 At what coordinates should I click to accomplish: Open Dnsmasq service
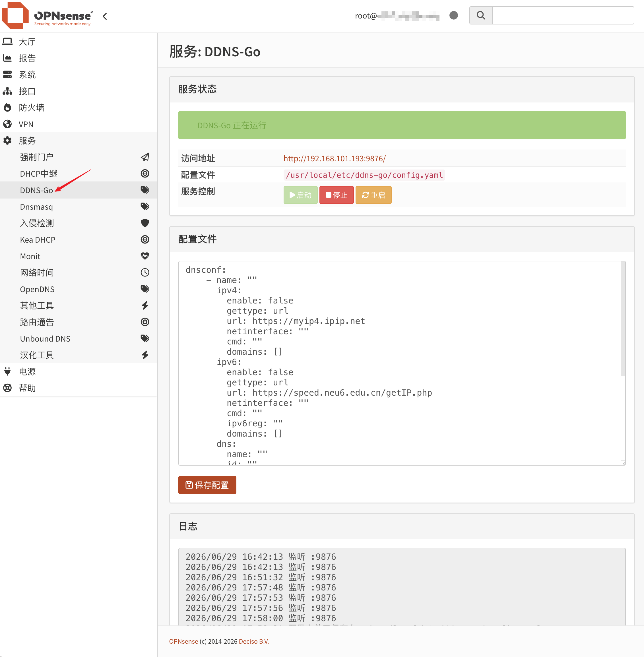click(79, 206)
